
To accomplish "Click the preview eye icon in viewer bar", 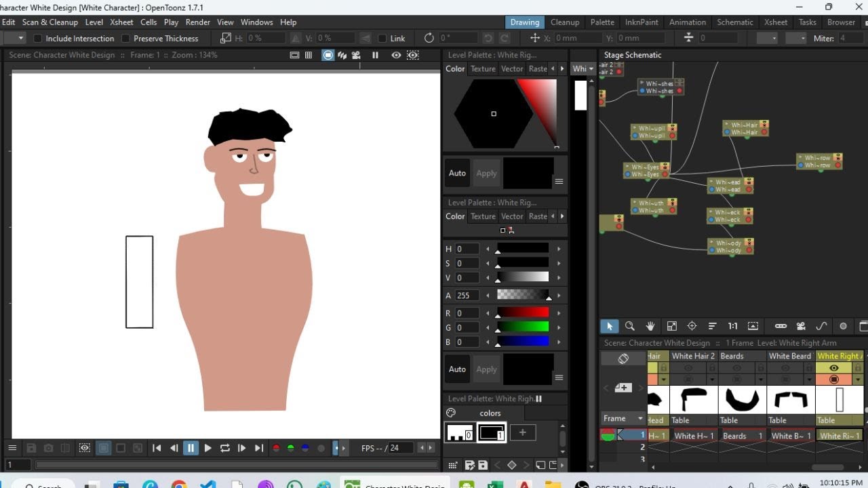I will (x=396, y=55).
